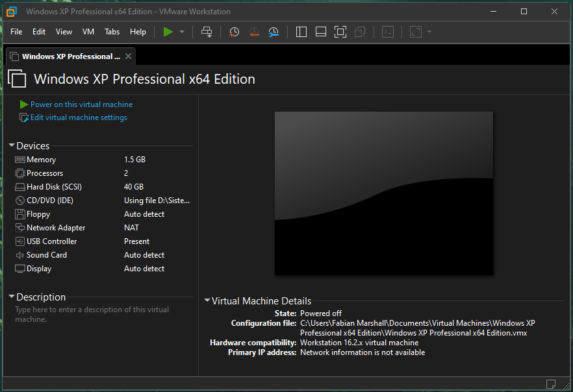This screenshot has height=392, width=573.
Task: Click the Unity mode icon
Action: (x=360, y=32)
